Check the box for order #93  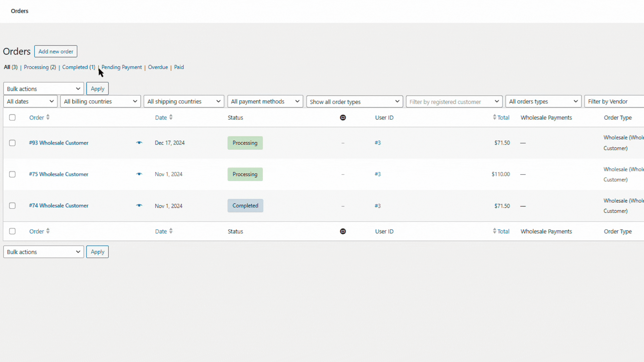tap(12, 143)
